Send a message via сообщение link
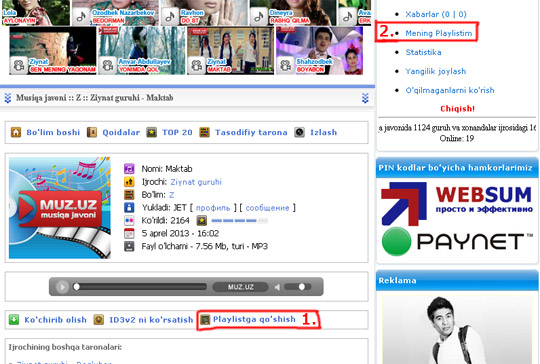The height and width of the screenshot is (364, 540). [267, 208]
